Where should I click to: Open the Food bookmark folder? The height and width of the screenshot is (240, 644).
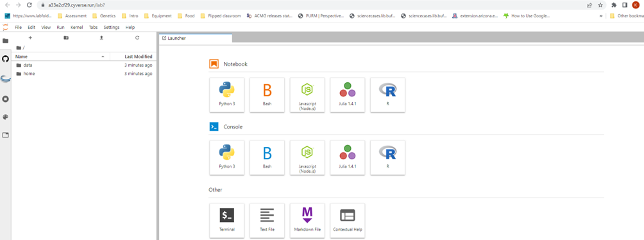click(x=186, y=16)
